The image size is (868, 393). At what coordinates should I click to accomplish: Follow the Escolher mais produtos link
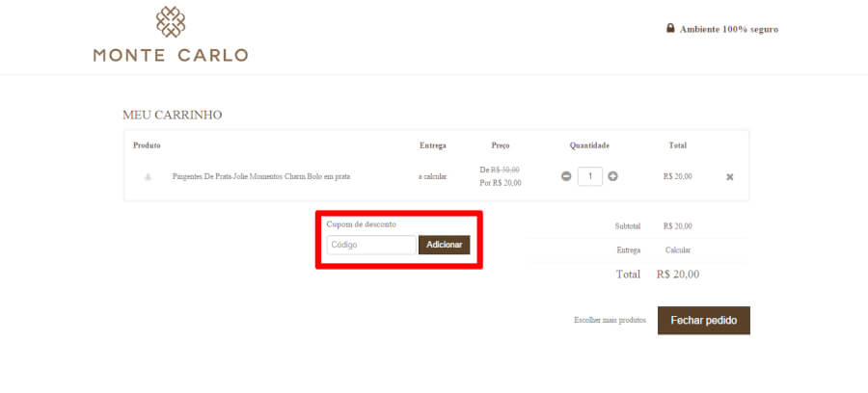point(610,320)
